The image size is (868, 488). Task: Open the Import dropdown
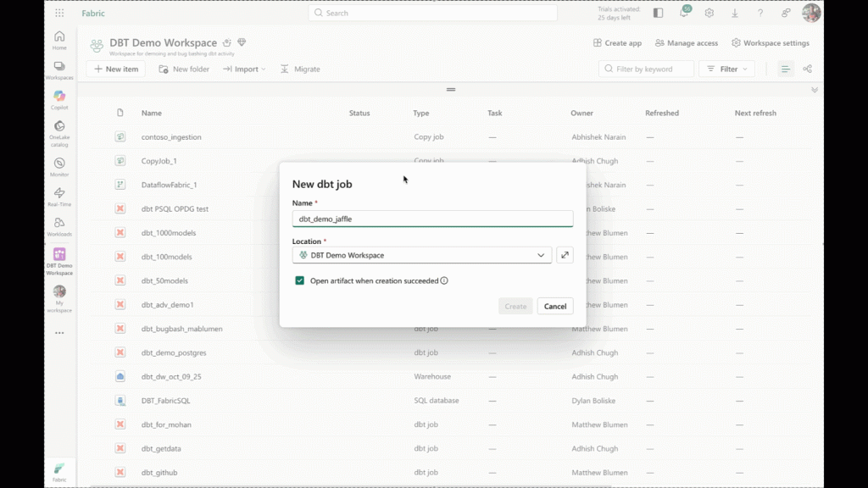coord(244,69)
